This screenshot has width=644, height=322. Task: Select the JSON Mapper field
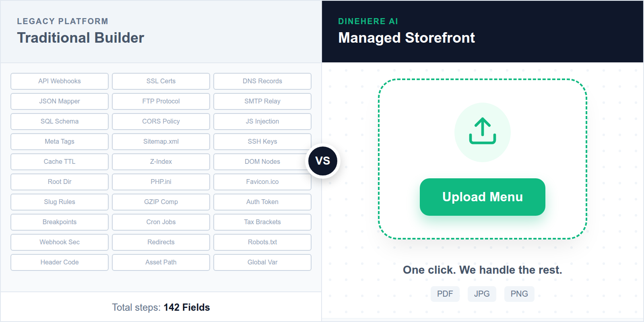tap(60, 101)
